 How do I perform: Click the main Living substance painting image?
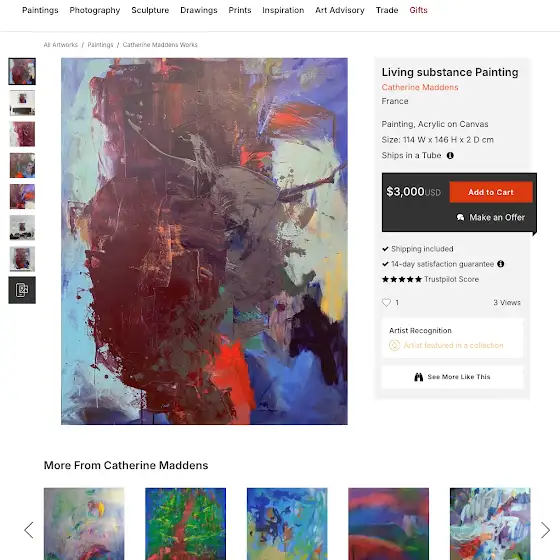[x=204, y=241]
